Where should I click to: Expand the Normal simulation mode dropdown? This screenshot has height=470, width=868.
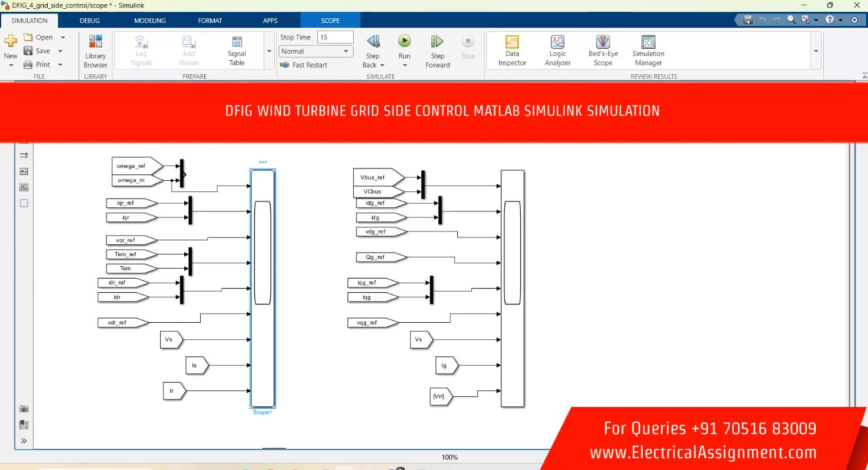pyautogui.click(x=346, y=51)
